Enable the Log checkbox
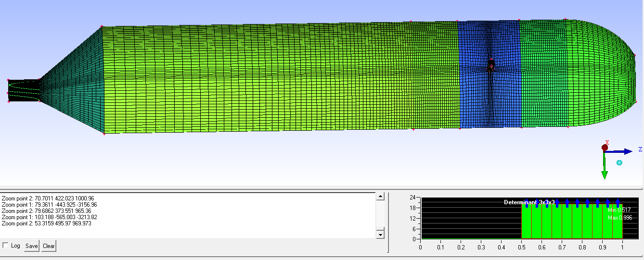The height and width of the screenshot is (260, 644). pos(6,246)
